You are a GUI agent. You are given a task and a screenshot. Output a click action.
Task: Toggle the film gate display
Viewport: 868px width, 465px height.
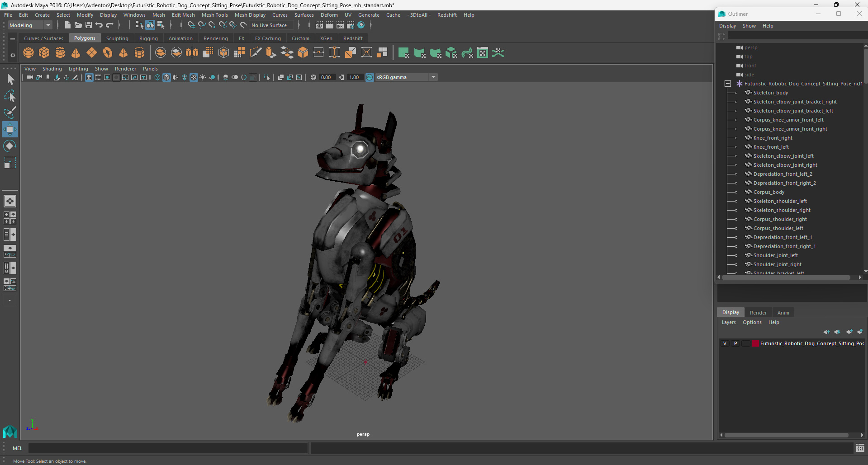[x=98, y=77]
